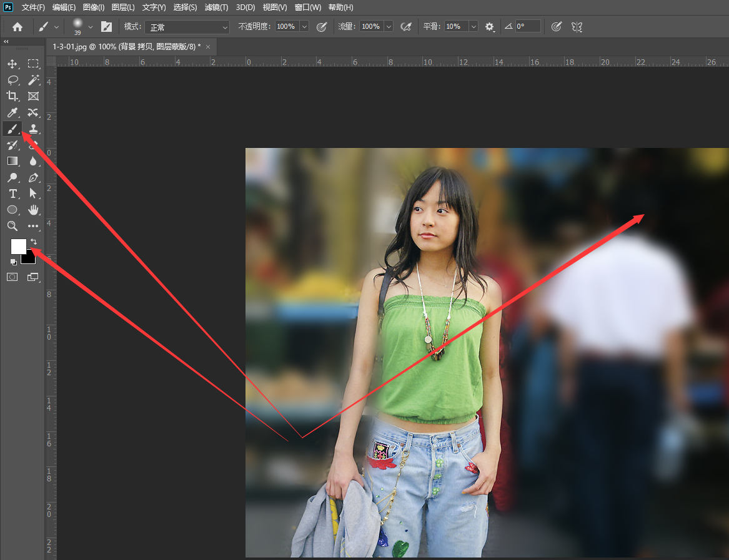Select the Clone Stamp tool
This screenshot has height=560, width=729.
33,129
